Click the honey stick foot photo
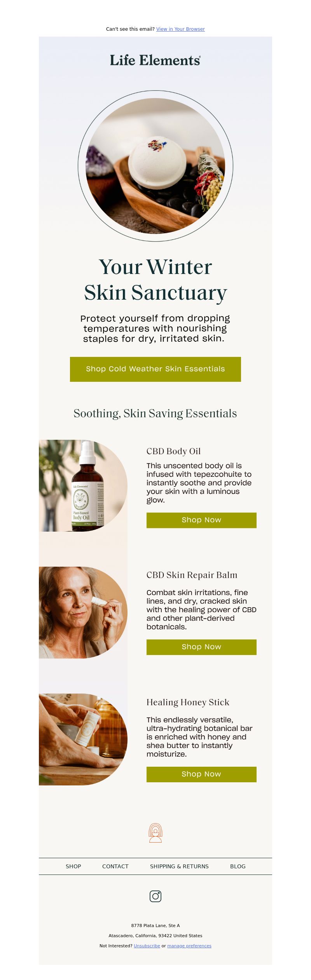 (83, 739)
